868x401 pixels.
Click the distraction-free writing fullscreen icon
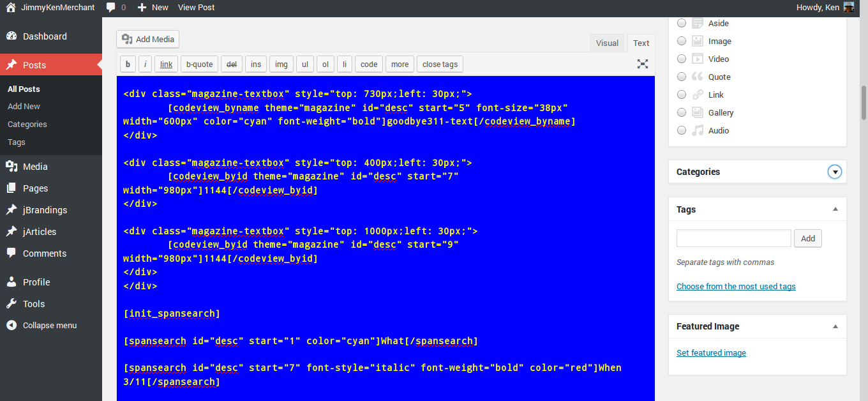[x=643, y=64]
